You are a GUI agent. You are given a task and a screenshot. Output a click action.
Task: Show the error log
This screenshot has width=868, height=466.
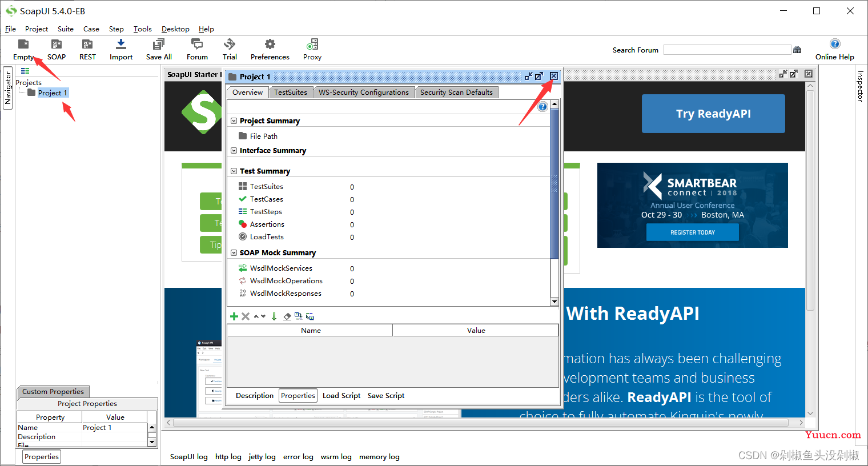click(x=298, y=457)
